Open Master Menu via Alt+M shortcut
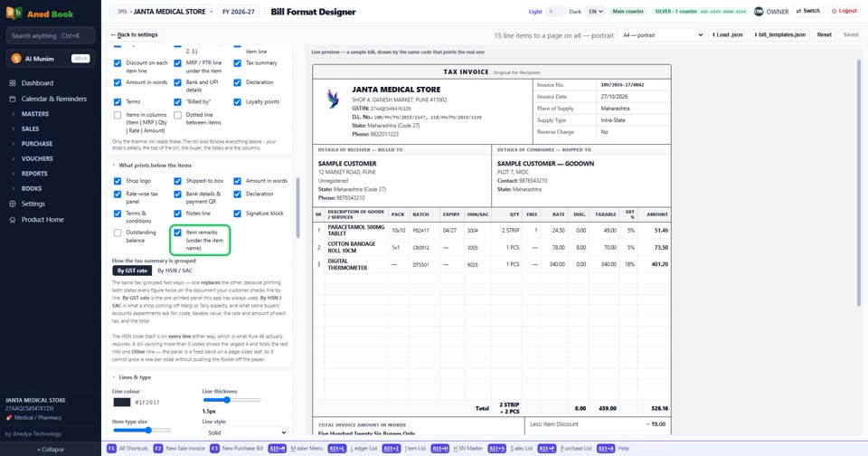 tap(296, 448)
